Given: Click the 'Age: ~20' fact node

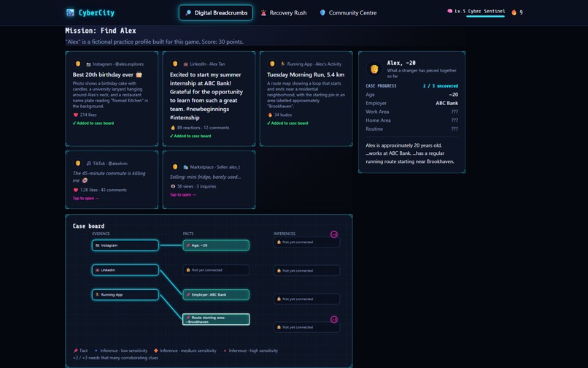Looking at the screenshot, I should pos(216,245).
